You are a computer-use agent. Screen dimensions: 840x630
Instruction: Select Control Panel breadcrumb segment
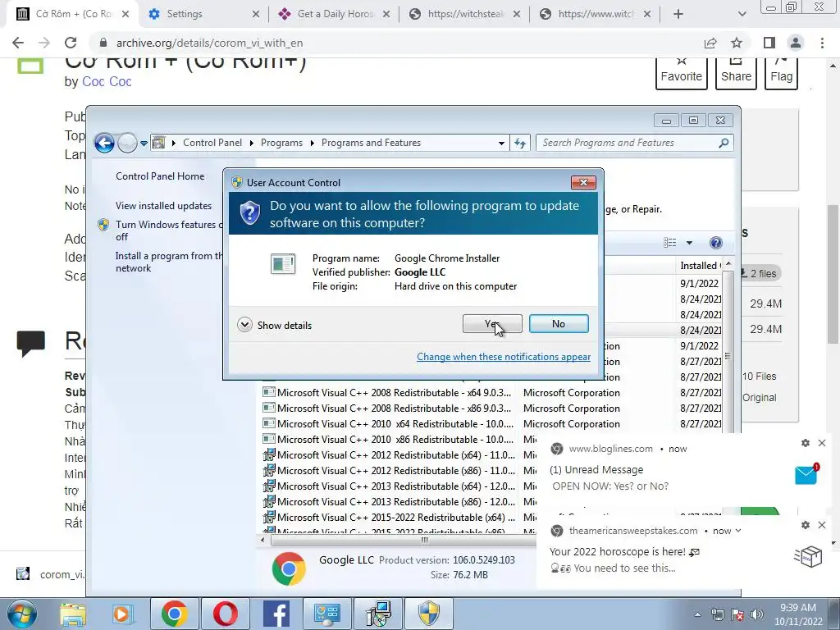pyautogui.click(x=212, y=143)
